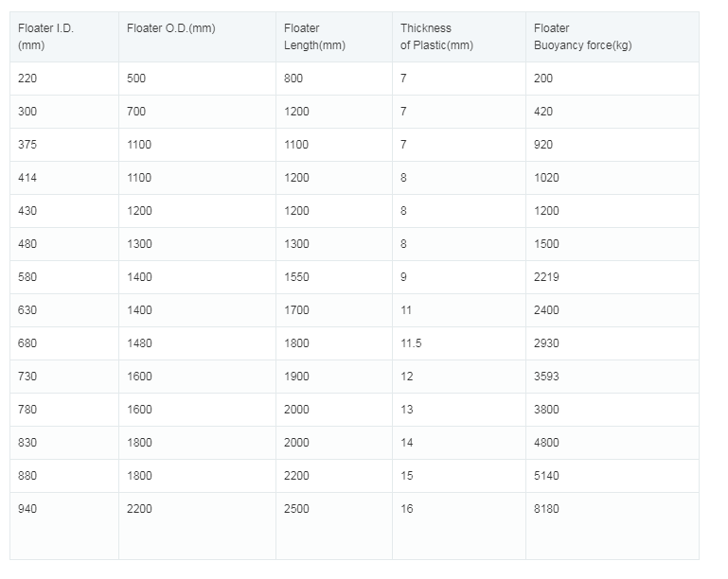
Task: Select the 220 floater I.D. cell
Action: (x=27, y=79)
